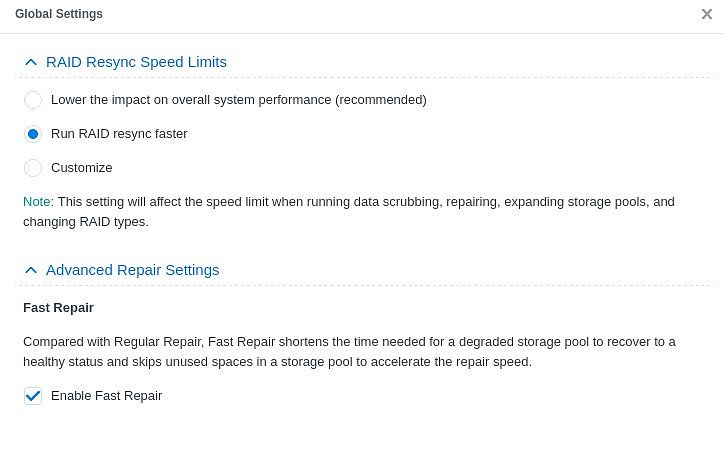Viewport: 724px width, 469px height.
Task: Select the lower impact radio button
Action: (x=33, y=100)
